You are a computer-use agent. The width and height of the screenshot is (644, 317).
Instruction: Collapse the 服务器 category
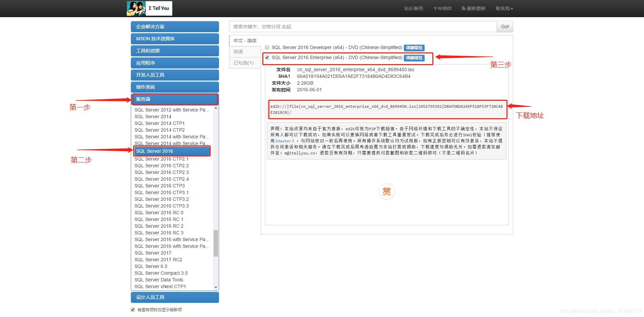(x=175, y=99)
